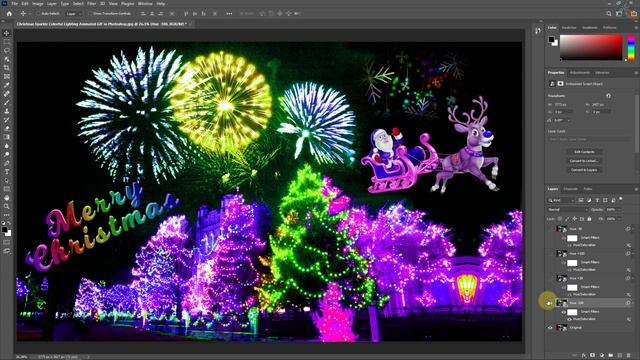Open the Filter menu

tap(91, 4)
